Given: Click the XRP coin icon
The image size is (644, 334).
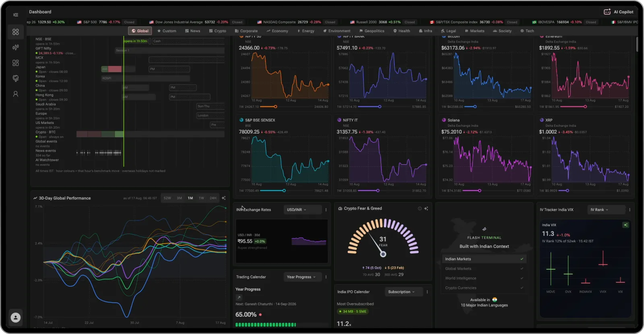Looking at the screenshot, I should click(542, 120).
